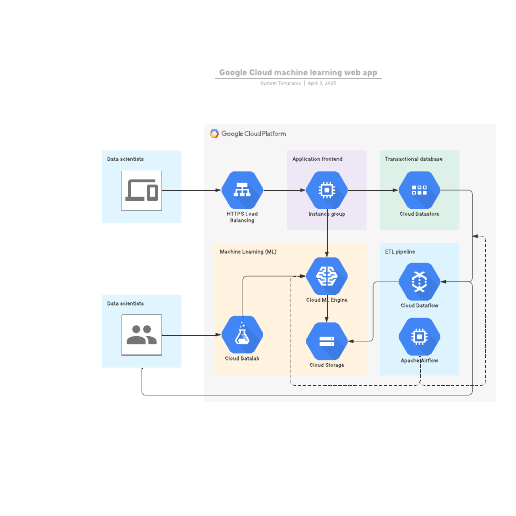This screenshot has width=516, height=516.
Task: Click the Google Cloud Platform logo icon
Action: click(214, 134)
